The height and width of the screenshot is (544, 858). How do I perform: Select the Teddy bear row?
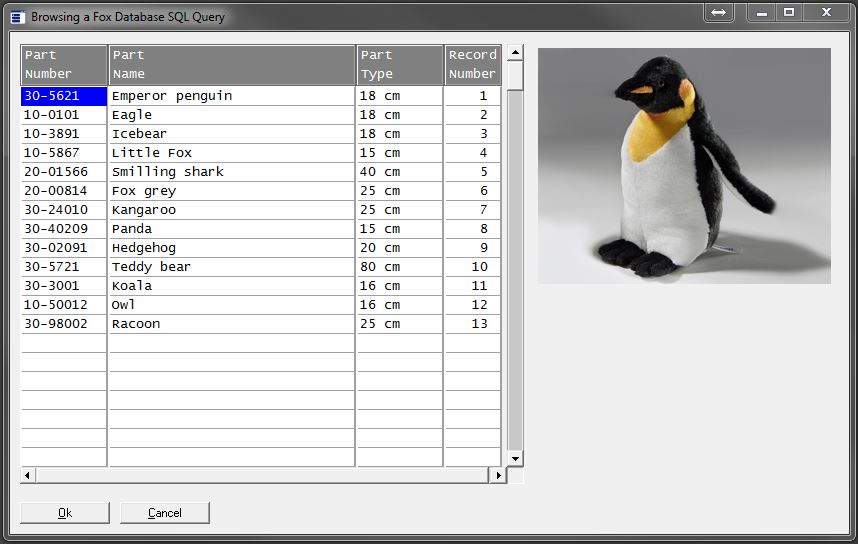(x=231, y=267)
